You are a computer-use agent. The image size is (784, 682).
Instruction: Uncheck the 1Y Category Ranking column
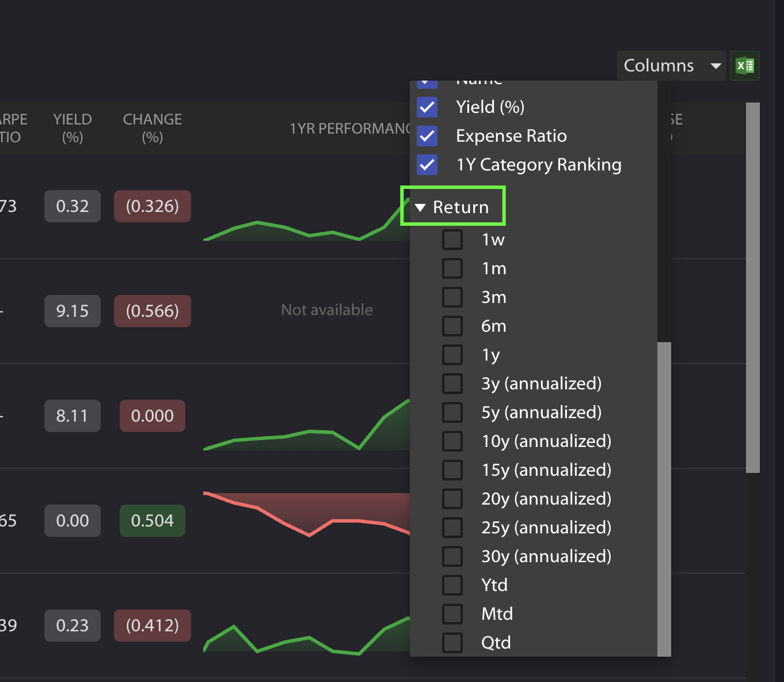(427, 165)
